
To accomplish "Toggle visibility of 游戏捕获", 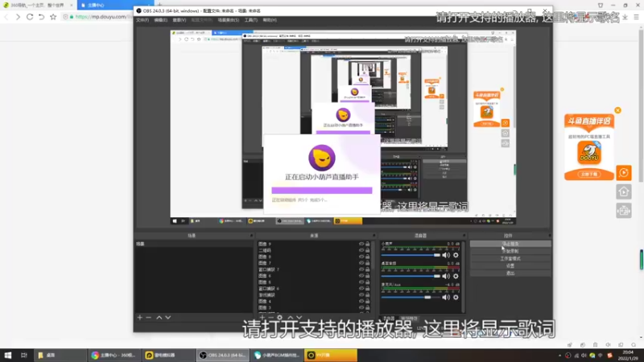I will point(361,295).
